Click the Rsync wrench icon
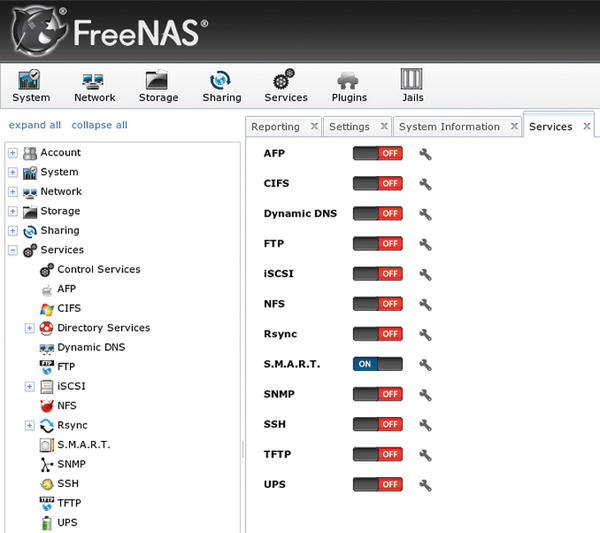The image size is (600, 533). (425, 335)
